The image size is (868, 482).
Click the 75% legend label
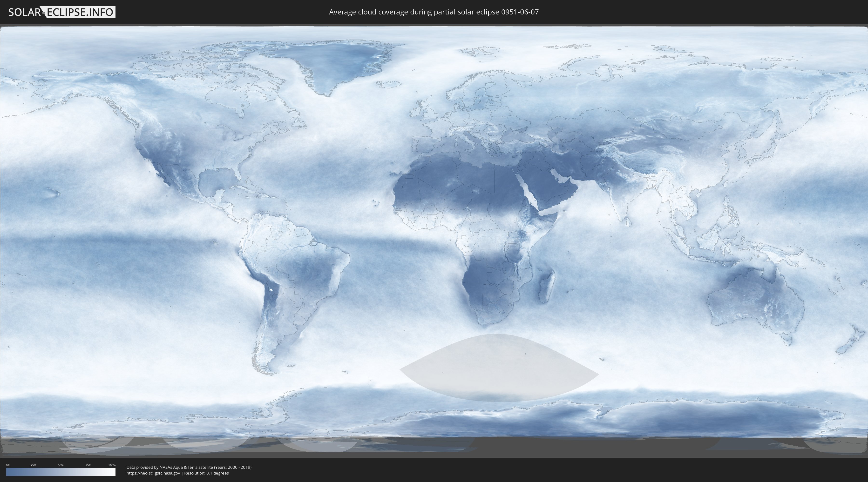88,465
